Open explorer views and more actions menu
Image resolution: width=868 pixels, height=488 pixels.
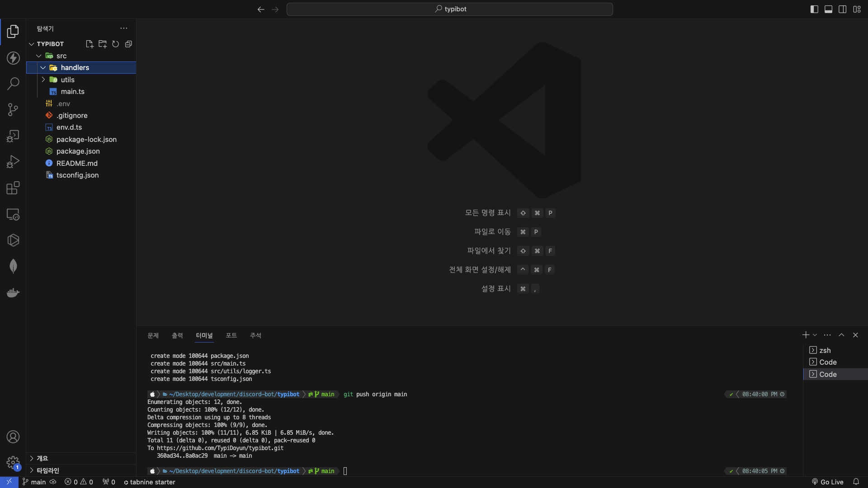tap(124, 28)
